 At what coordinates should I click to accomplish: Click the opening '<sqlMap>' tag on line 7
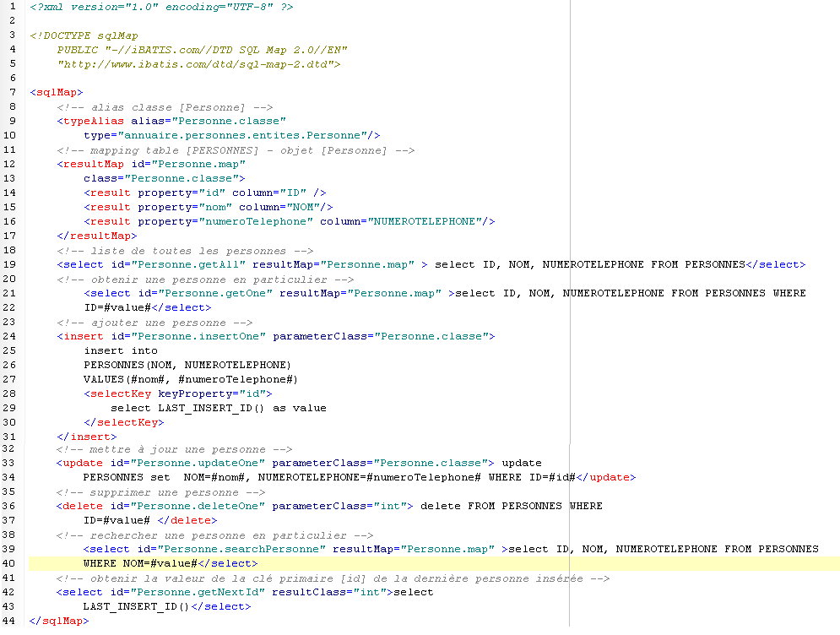click(x=57, y=93)
